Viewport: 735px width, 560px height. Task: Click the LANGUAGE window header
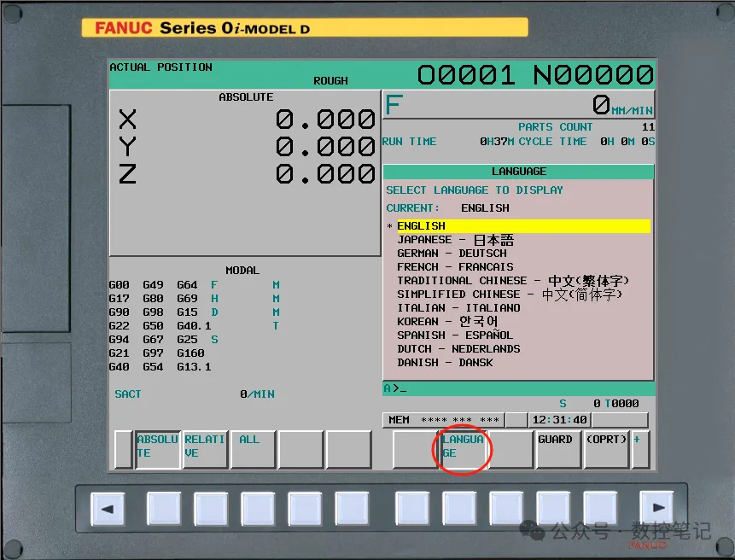(518, 172)
